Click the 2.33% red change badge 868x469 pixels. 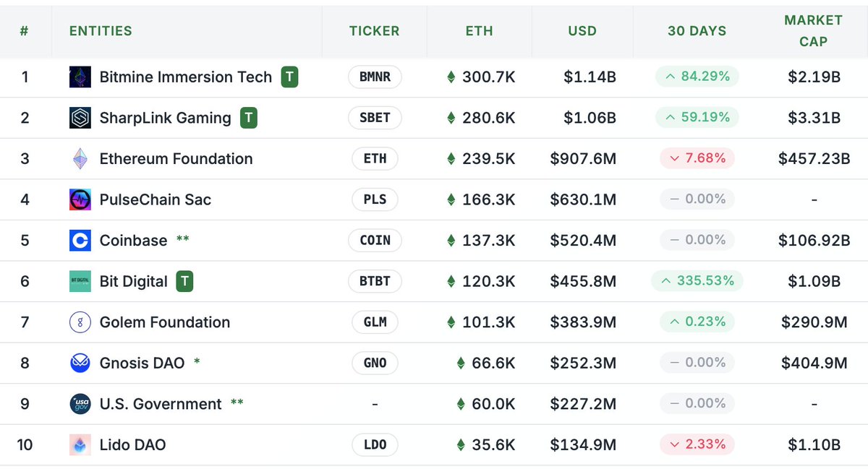tap(697, 444)
